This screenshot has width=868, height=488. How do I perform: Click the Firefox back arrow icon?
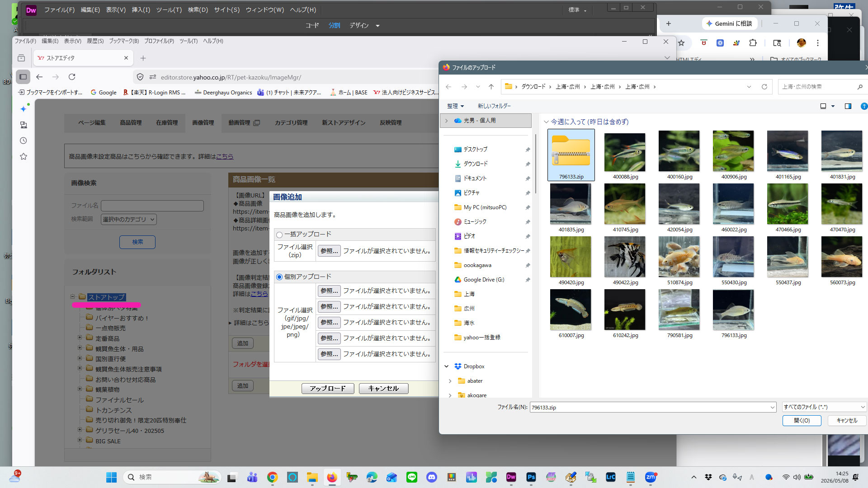click(x=39, y=77)
